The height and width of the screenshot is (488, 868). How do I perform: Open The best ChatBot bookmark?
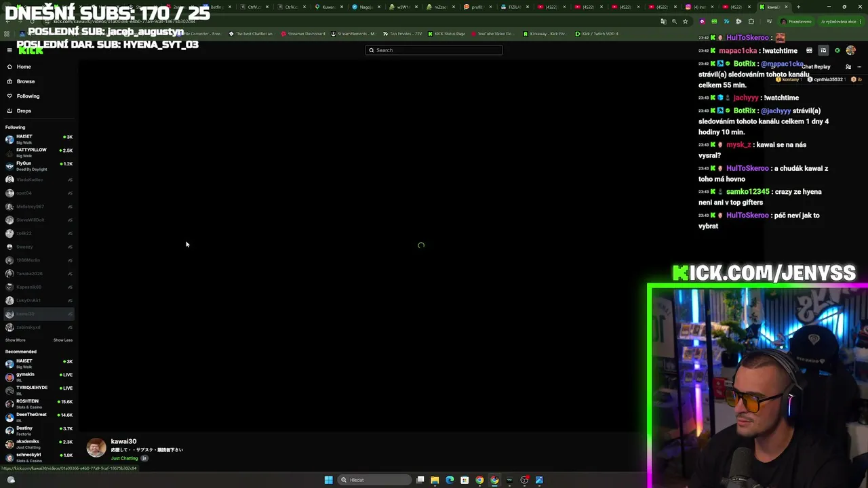click(252, 34)
